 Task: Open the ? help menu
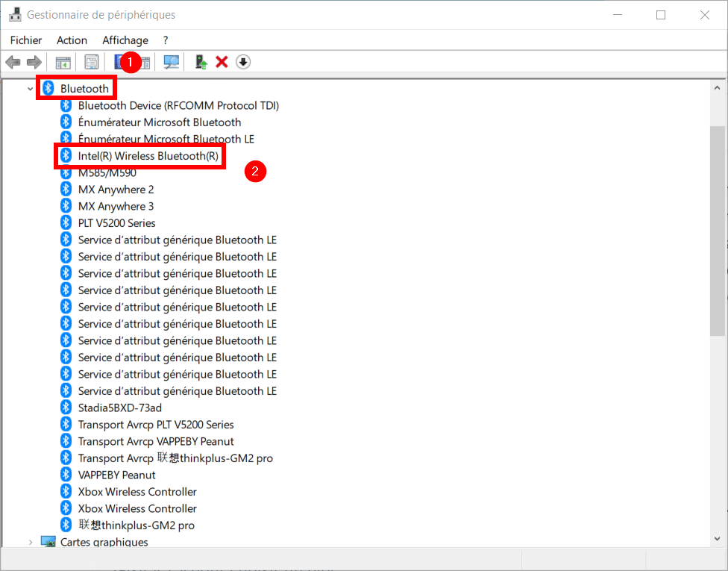pos(166,40)
